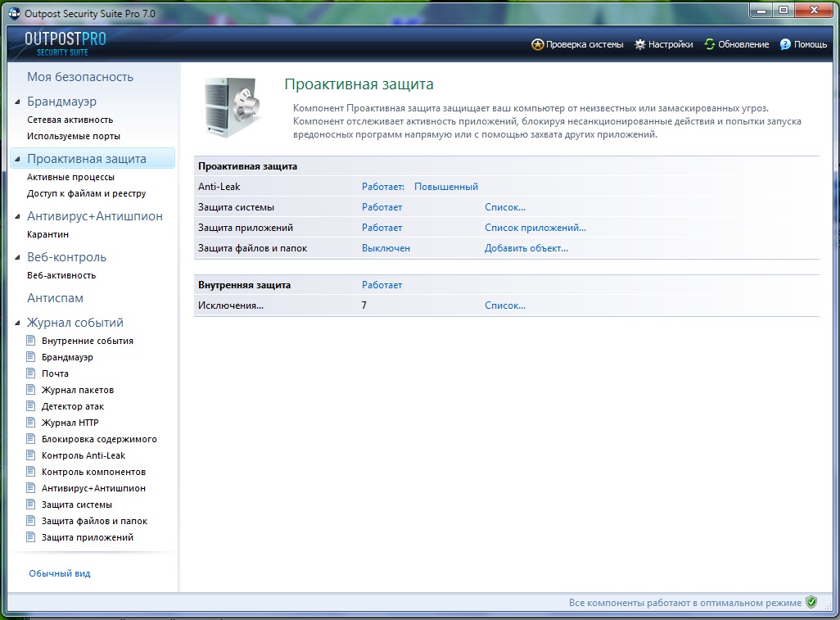Image resolution: width=840 pixels, height=620 pixels.
Task: Click Работает link for Защита системы
Action: 382,207
